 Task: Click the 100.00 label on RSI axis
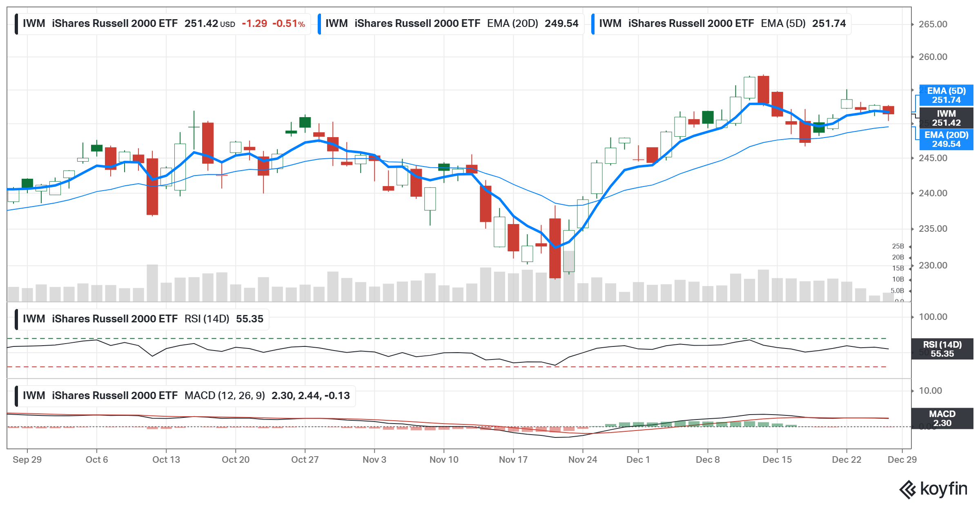(x=933, y=317)
